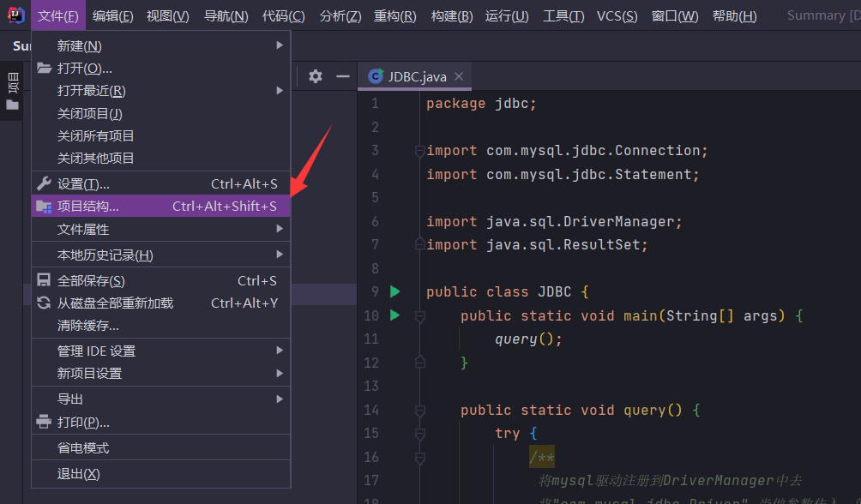Open the 窗口(W) menu
The width and height of the screenshot is (861, 504).
675,15
